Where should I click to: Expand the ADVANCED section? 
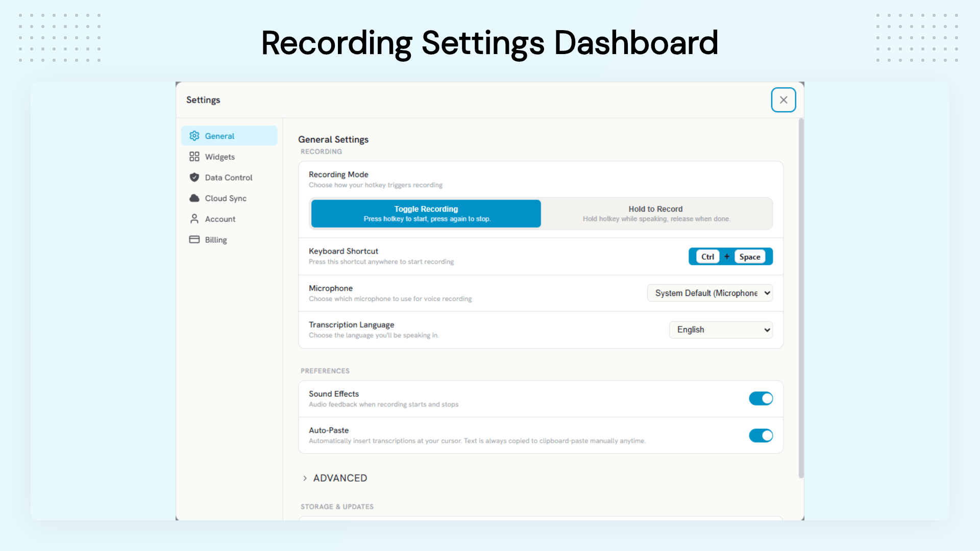click(335, 478)
